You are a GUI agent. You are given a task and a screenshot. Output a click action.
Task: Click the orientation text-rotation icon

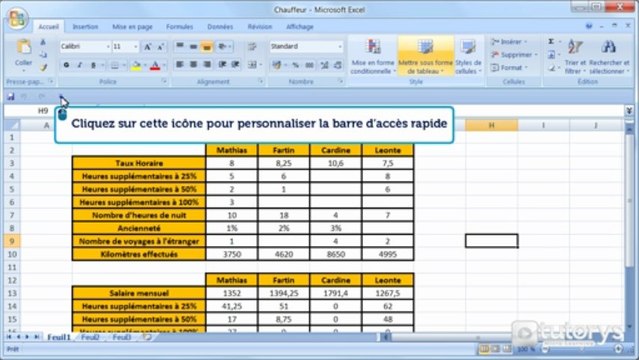click(223, 46)
